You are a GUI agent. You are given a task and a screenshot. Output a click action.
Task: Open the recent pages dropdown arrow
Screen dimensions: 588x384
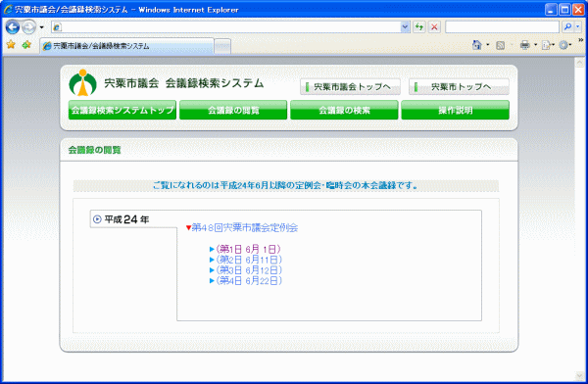pos(41,27)
